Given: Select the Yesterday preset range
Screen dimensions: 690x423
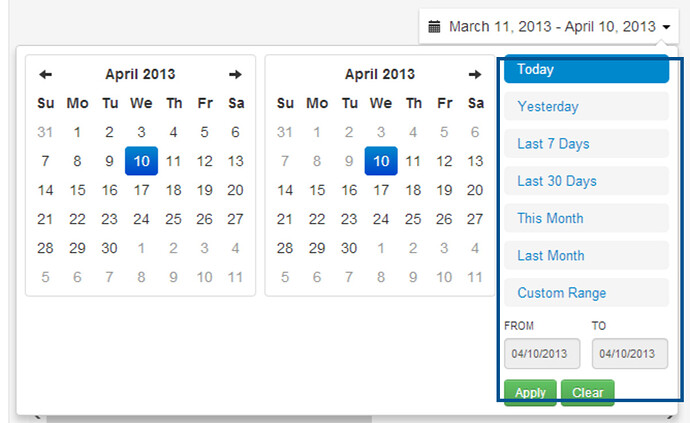Looking at the screenshot, I should (x=587, y=107).
